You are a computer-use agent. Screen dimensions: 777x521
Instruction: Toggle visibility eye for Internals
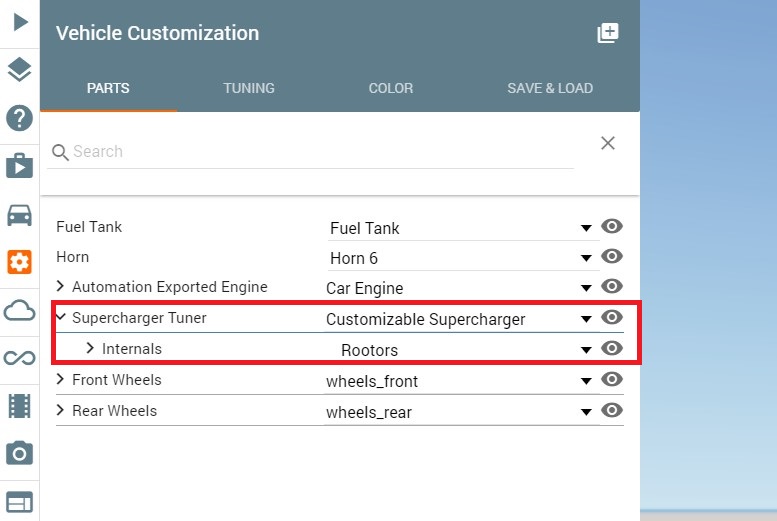pos(612,348)
